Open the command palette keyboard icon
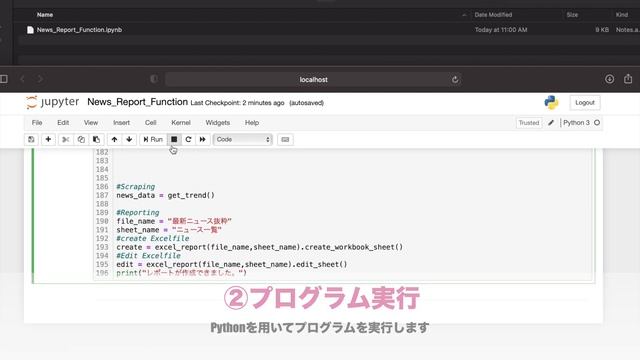This screenshot has height=360, width=640. click(x=285, y=140)
